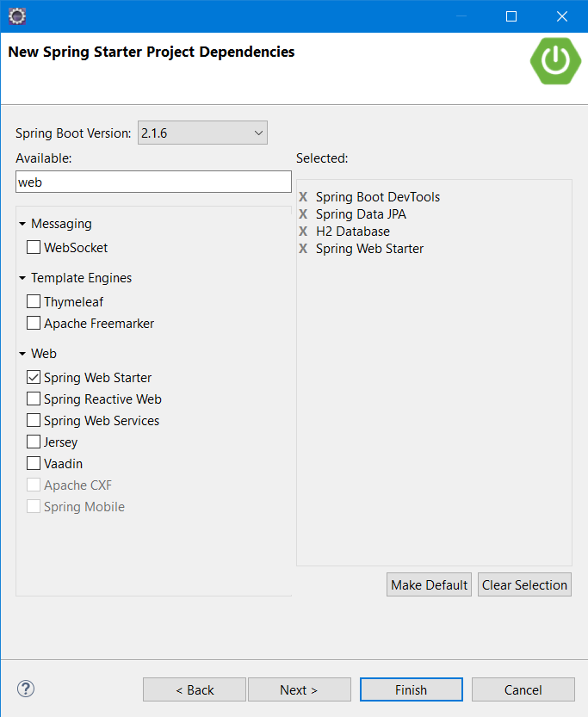Image resolution: width=588 pixels, height=717 pixels.
Task: Select 'Spring Web Starter' text in Selected list
Action: (x=369, y=249)
